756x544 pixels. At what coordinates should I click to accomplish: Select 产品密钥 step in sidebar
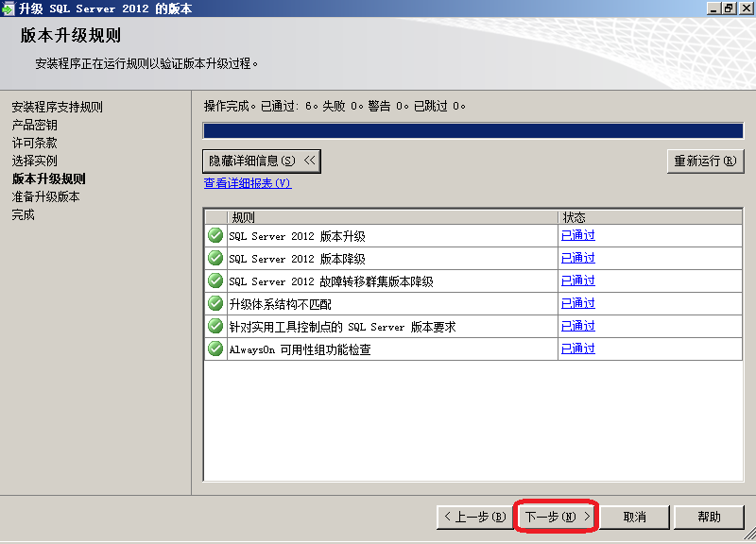34,126
